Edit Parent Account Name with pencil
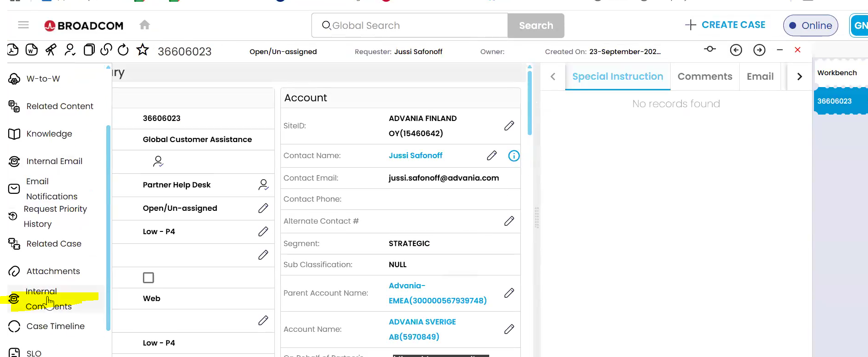 pyautogui.click(x=509, y=293)
